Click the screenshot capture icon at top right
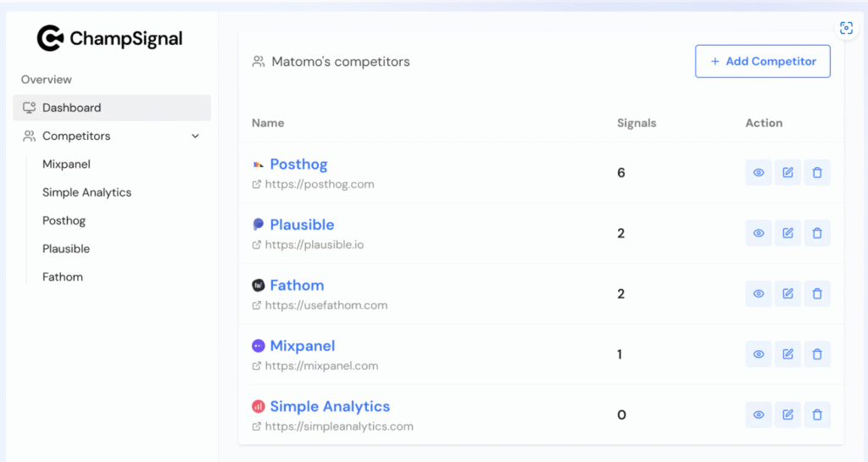The height and width of the screenshot is (462, 868). click(x=846, y=28)
